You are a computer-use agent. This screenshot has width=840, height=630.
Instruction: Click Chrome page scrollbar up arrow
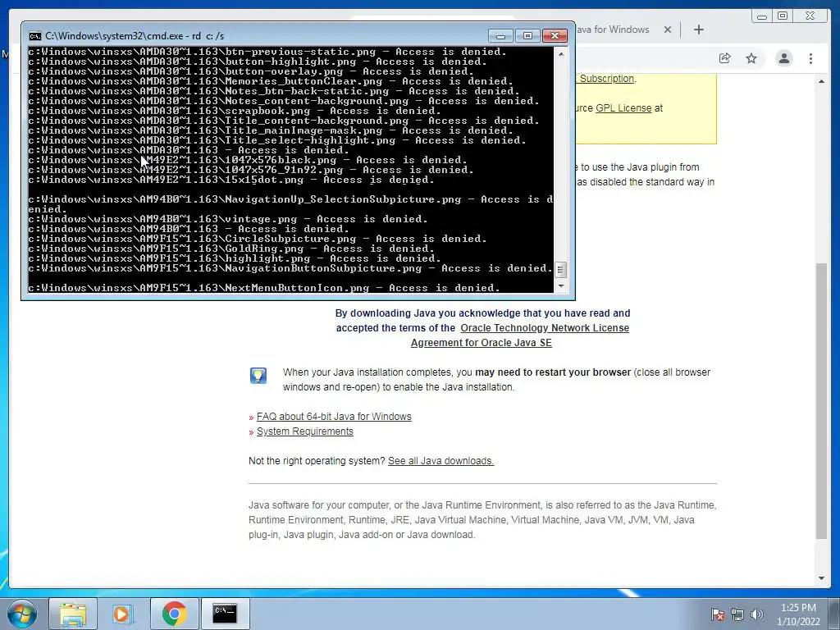click(x=821, y=81)
